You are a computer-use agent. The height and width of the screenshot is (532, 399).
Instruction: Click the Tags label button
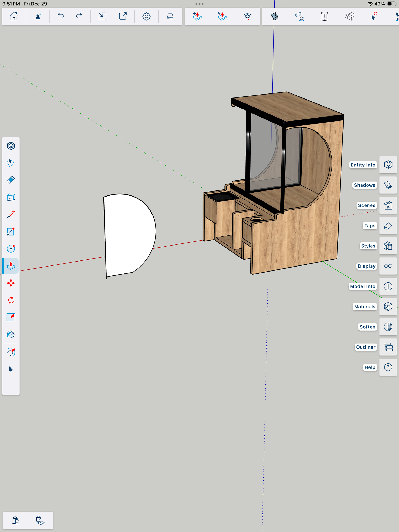point(369,226)
